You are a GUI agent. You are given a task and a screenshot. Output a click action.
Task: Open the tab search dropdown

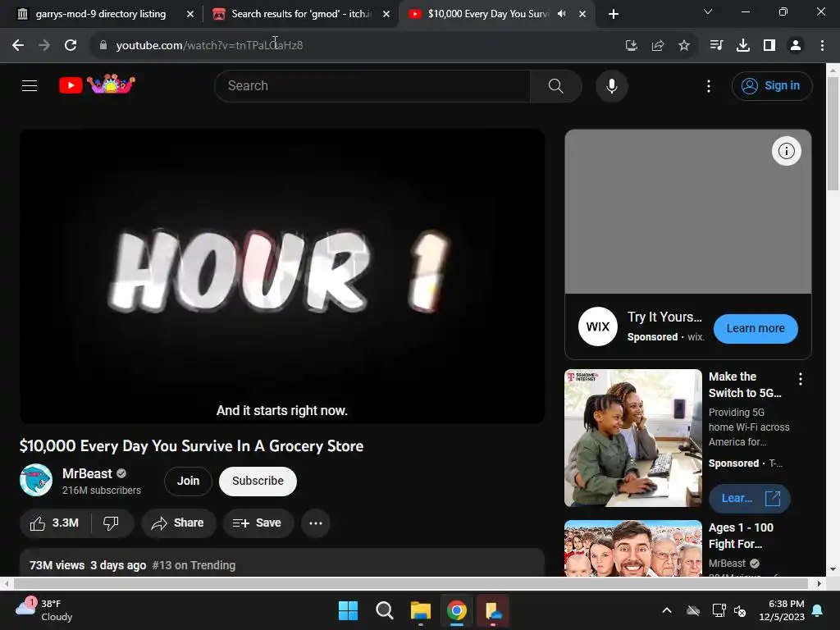pyautogui.click(x=708, y=11)
